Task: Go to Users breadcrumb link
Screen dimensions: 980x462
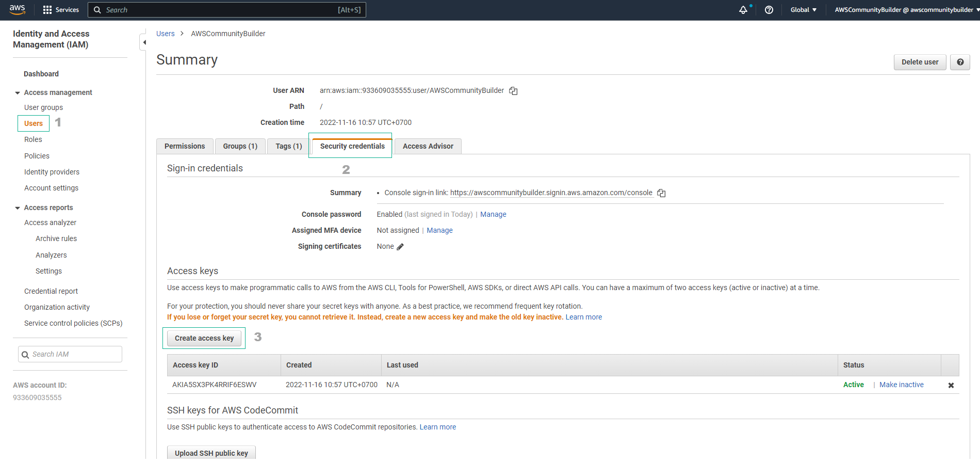Action: pos(166,34)
